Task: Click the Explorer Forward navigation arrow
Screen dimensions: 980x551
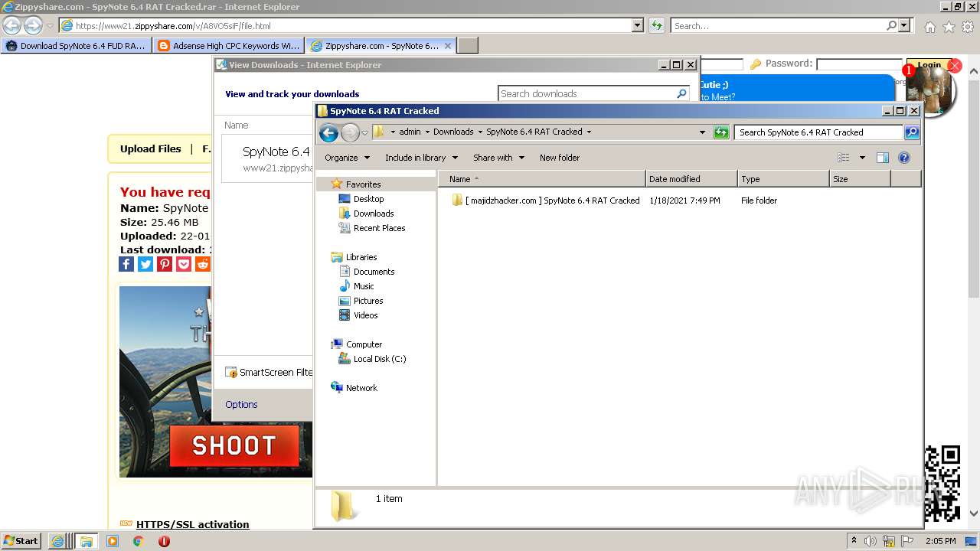Action: (350, 132)
